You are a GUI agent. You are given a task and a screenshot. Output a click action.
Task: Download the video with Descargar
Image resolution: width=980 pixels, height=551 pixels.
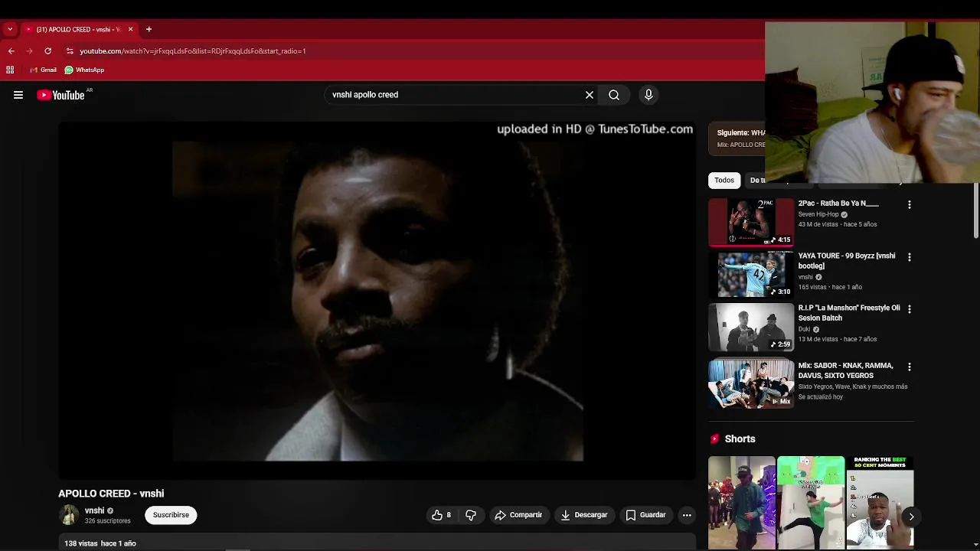click(x=584, y=515)
